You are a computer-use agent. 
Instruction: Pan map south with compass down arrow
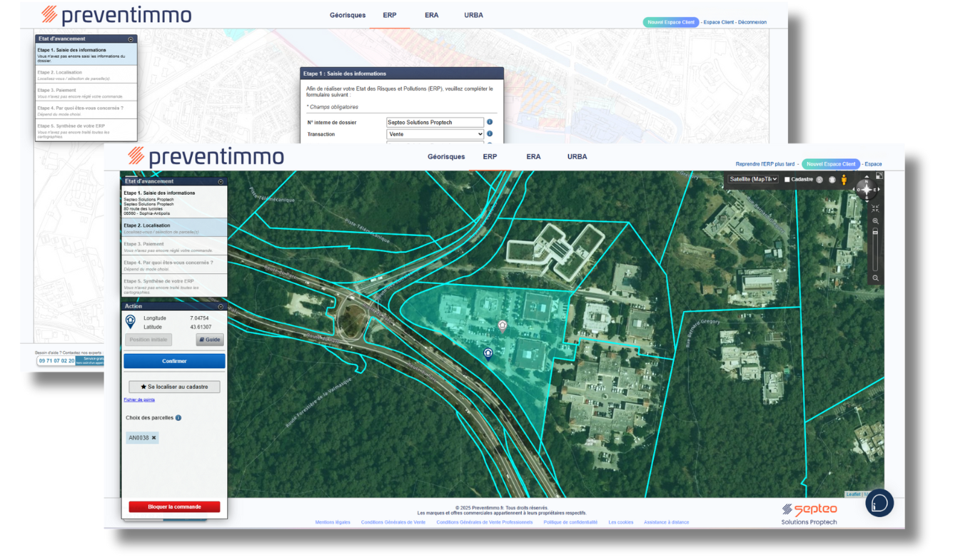tap(867, 202)
